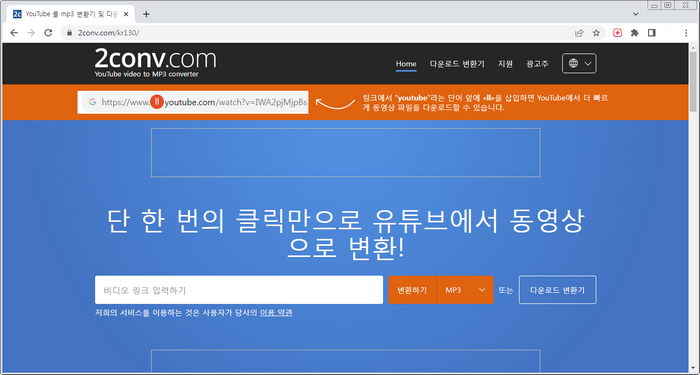The image size is (700, 375).
Task: Bookmark this page with the star icon
Action: click(x=596, y=33)
